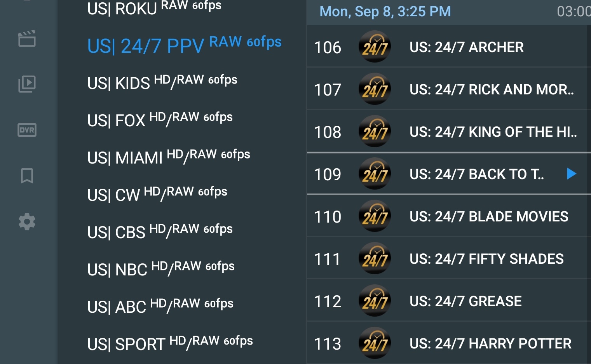Select channel US: 24/7 GREASE
Image resolution: width=591 pixels, height=364 pixels.
(x=465, y=301)
